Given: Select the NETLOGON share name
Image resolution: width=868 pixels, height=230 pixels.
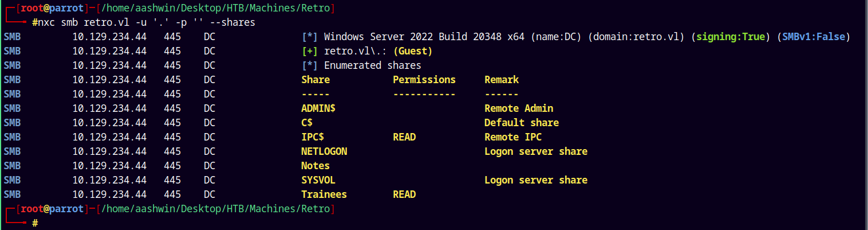Looking at the screenshot, I should [324, 151].
